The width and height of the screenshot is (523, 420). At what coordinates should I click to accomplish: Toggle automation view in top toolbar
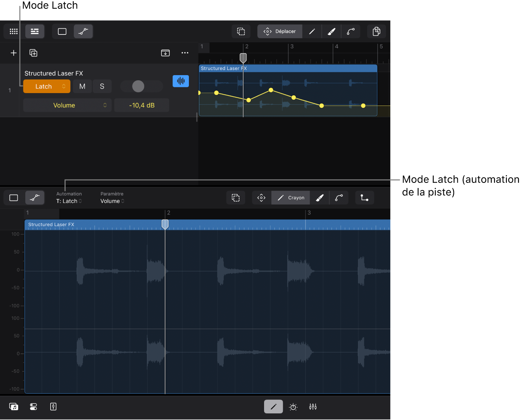[83, 32]
